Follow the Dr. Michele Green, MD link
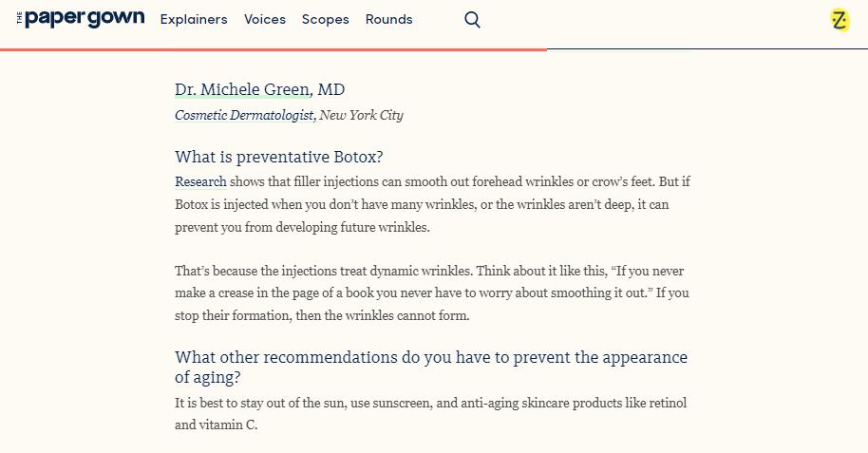Screen dimensions: 868x453 click(x=259, y=89)
